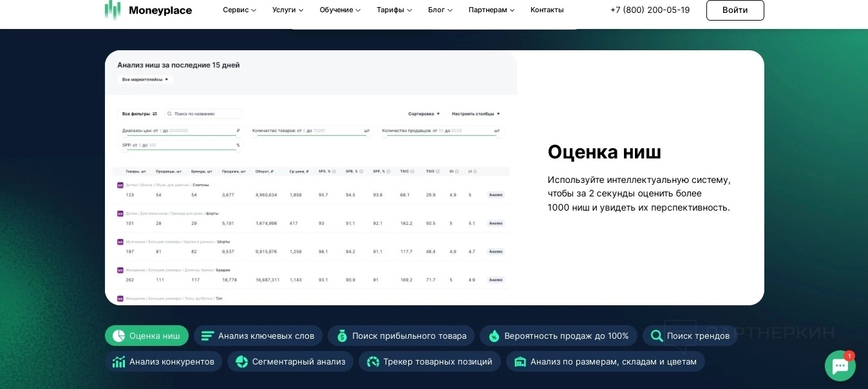
Task: Click the Поиск прибыльного товара money bag icon
Action: coord(342,336)
